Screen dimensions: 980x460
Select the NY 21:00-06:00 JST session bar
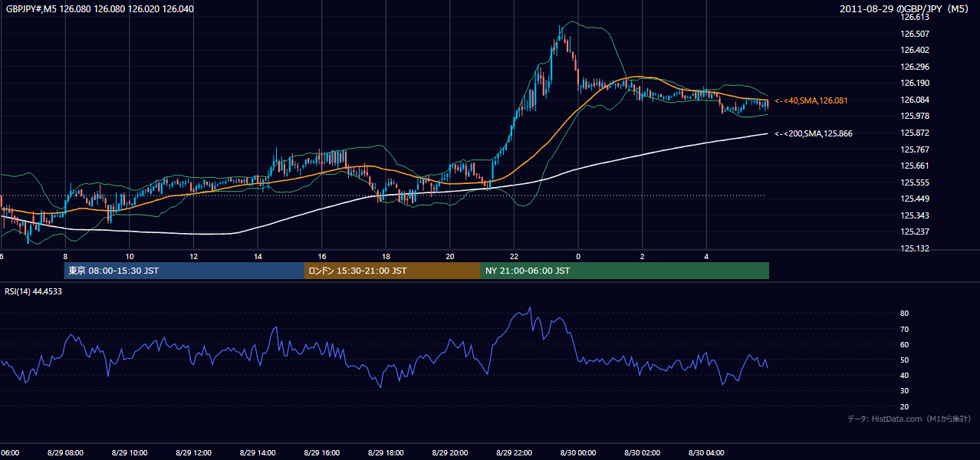(x=625, y=271)
